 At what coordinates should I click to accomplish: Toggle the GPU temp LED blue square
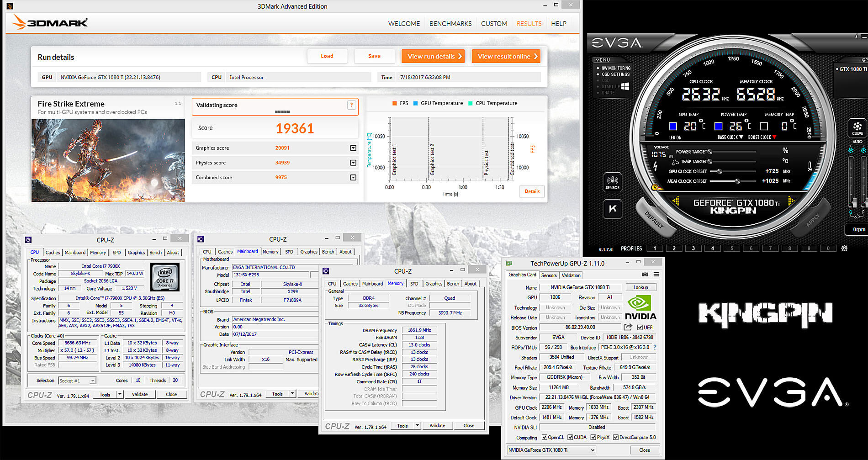tap(672, 126)
